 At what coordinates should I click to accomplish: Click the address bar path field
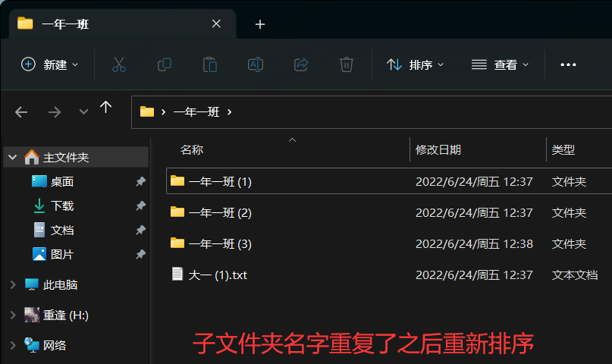(379, 111)
